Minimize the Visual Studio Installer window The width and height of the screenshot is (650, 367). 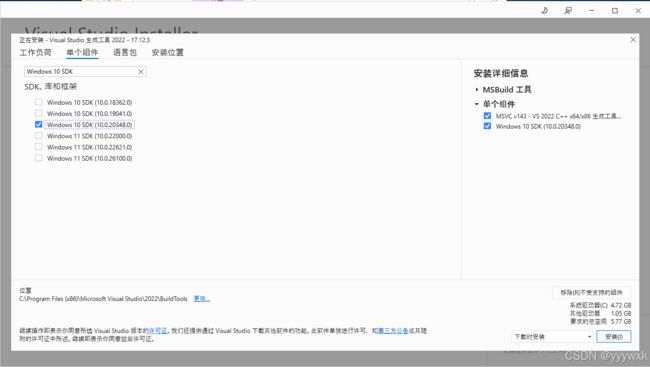point(592,11)
